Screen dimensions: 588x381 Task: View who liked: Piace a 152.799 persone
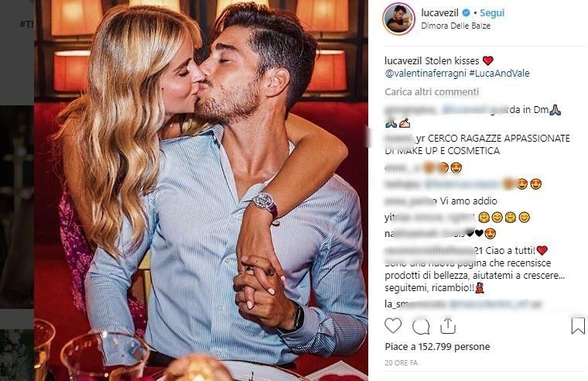pos(437,346)
